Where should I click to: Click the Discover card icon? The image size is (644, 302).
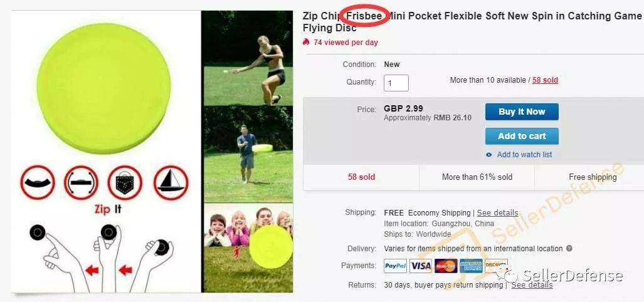tap(496, 266)
